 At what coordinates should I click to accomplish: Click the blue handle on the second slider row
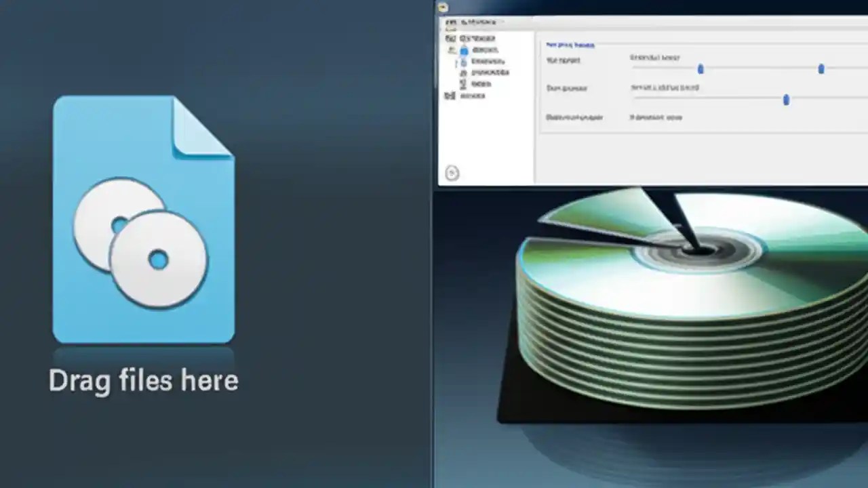786,100
